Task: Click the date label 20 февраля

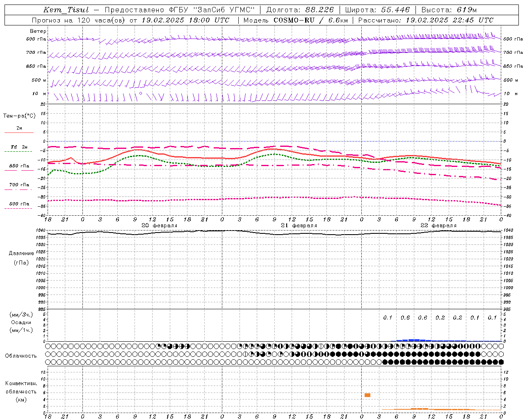Action: 159,225
